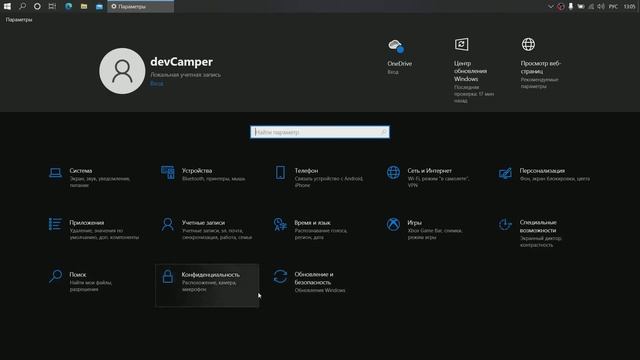Open the Время и язык category title

312,222
